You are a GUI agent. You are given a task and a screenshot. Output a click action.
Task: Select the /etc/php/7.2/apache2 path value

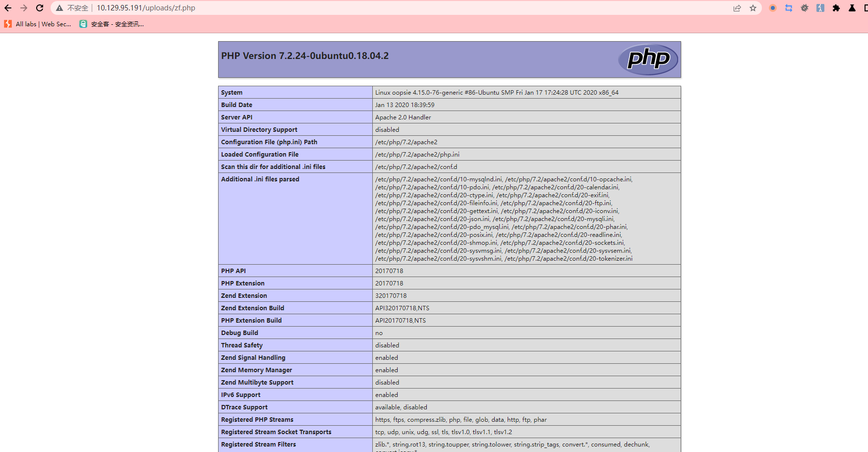406,142
